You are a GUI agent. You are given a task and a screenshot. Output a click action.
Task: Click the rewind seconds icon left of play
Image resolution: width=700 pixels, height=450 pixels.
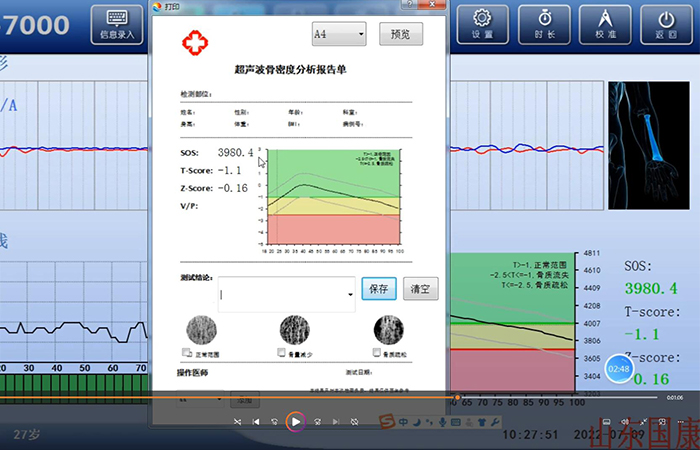point(275,422)
